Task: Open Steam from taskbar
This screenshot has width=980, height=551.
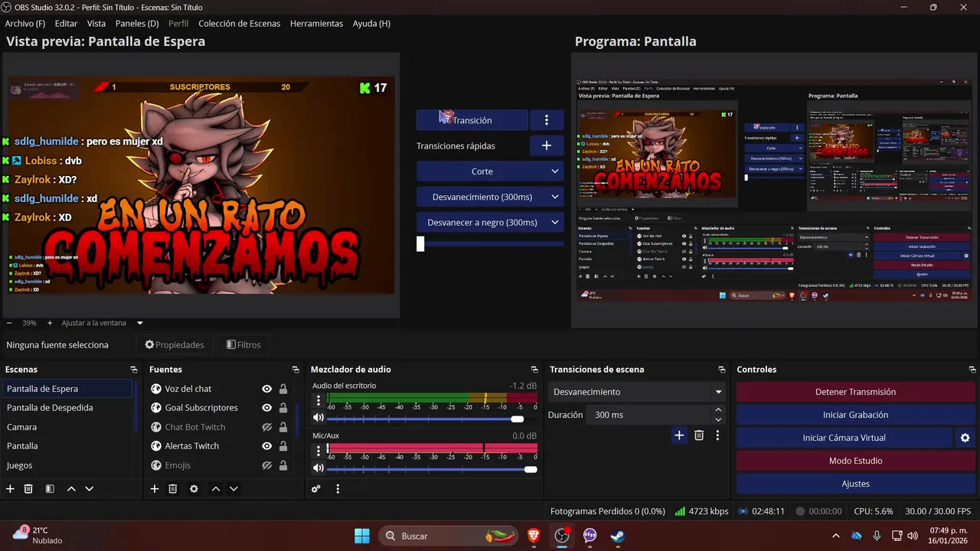Action: click(618, 536)
